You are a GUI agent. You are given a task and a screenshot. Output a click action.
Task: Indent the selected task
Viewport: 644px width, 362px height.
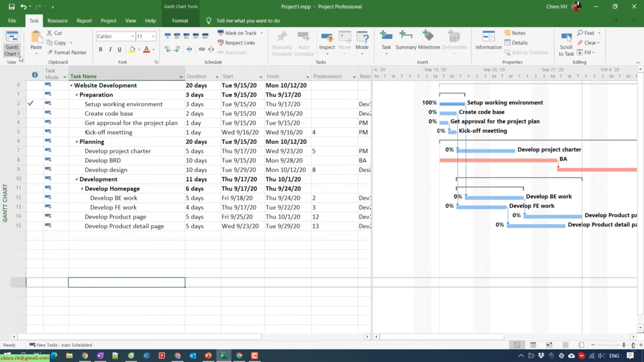pos(177,50)
